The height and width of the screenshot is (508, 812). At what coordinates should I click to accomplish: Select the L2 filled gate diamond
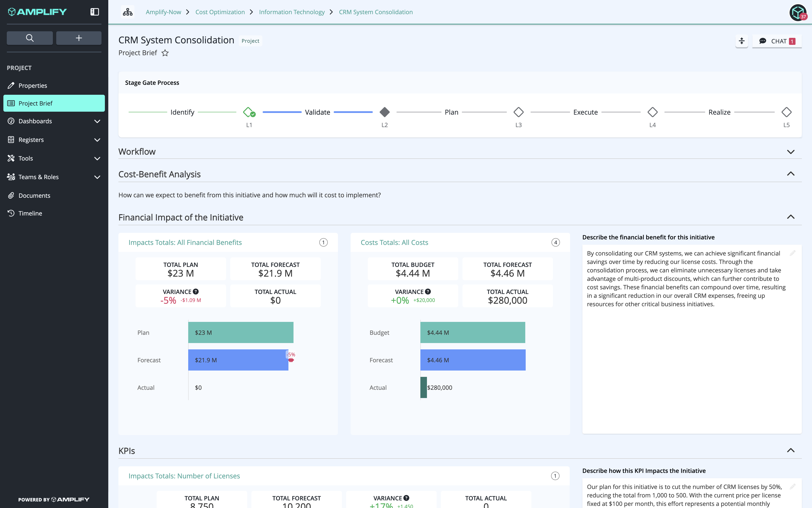click(x=384, y=112)
